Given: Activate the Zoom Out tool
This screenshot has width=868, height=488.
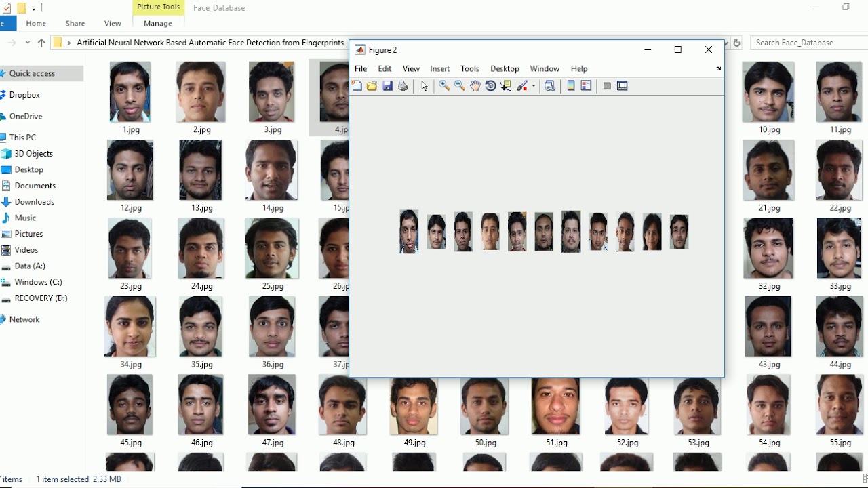Looking at the screenshot, I should pyautogui.click(x=460, y=86).
